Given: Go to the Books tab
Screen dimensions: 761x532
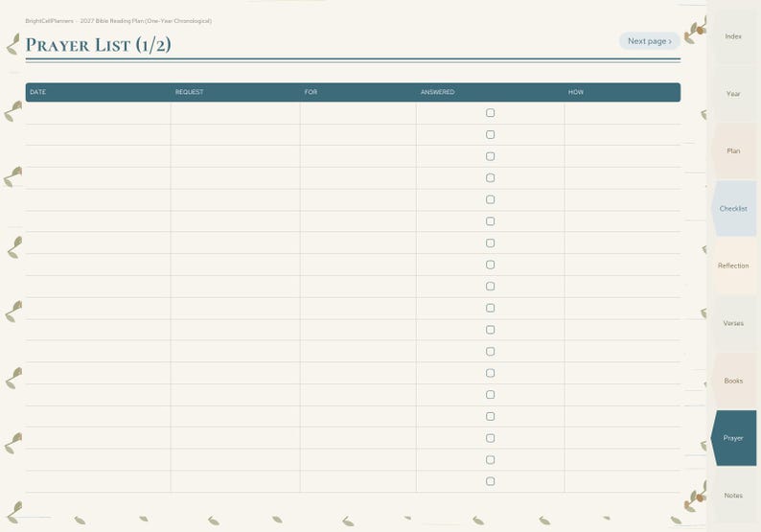Looking at the screenshot, I should pos(733,381).
